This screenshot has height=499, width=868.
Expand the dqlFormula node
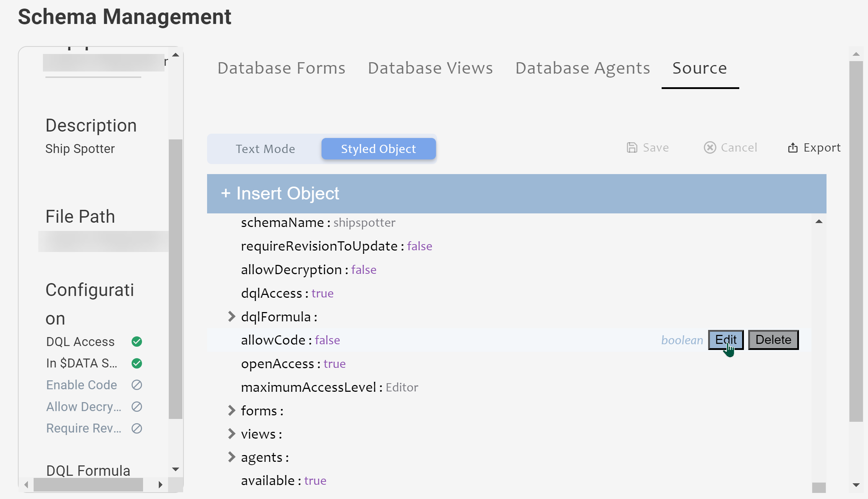(231, 317)
